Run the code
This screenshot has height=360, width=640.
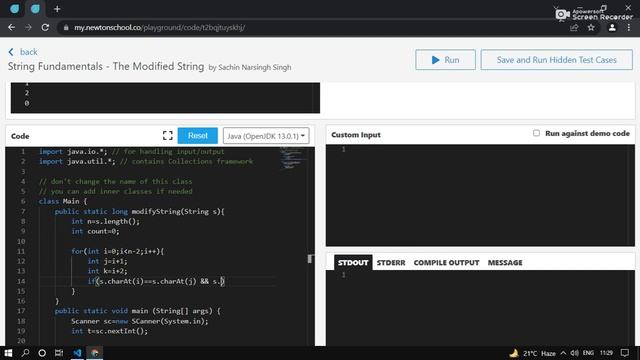point(445,60)
